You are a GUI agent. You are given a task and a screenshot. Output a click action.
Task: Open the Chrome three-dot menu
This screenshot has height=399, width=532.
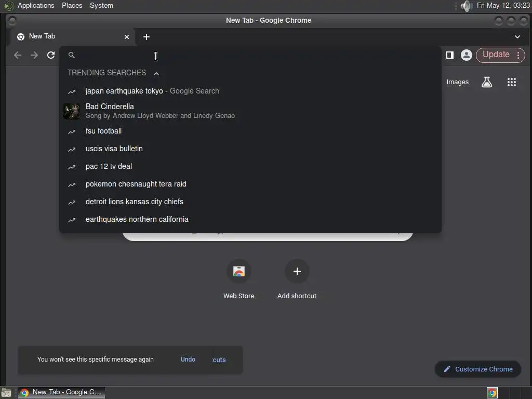[518, 55]
